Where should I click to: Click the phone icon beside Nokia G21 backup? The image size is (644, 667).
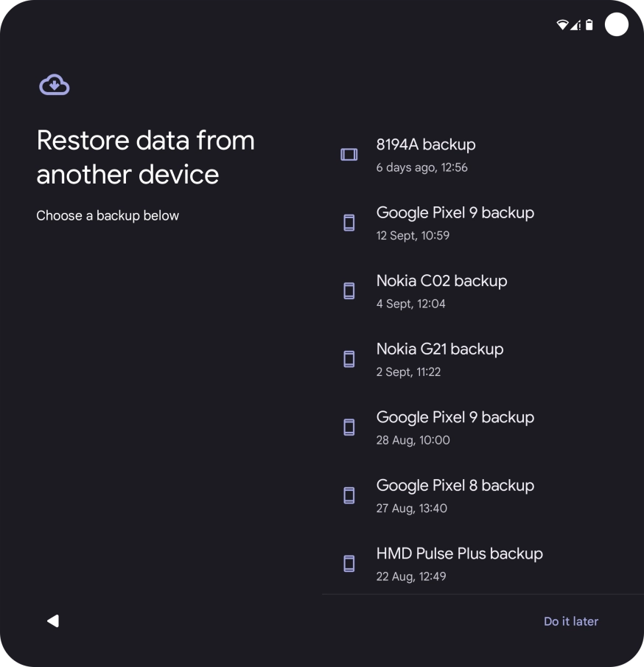click(349, 359)
